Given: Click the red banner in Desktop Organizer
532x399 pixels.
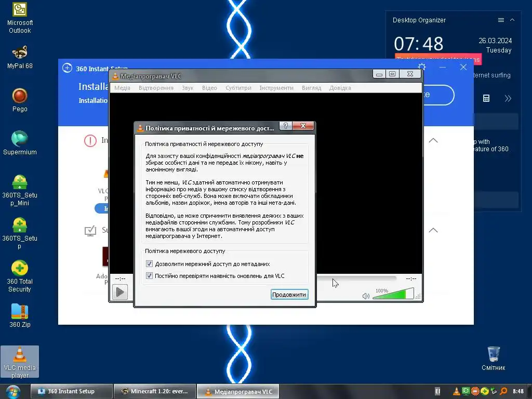Looking at the screenshot, I should point(438,59).
